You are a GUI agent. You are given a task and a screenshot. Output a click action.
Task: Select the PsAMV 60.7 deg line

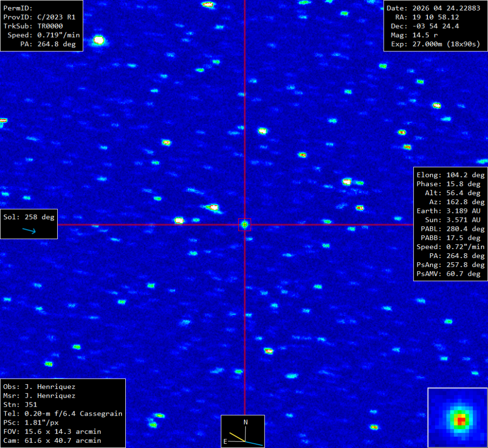450,274
